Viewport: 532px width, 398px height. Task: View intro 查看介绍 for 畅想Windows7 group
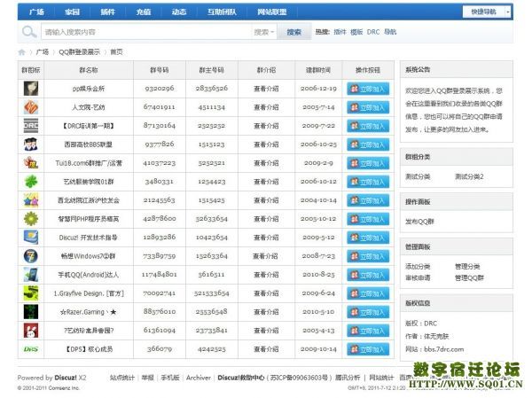(x=265, y=256)
